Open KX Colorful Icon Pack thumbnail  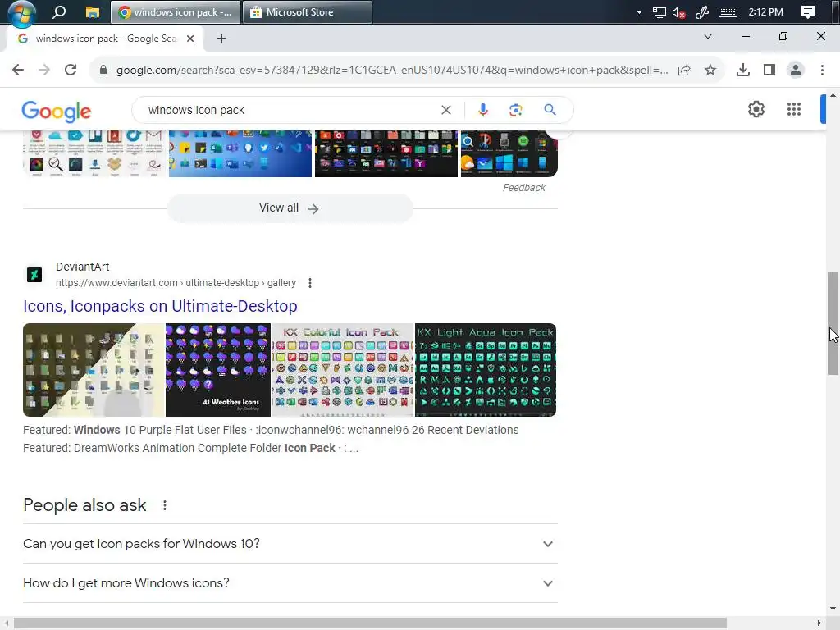pyautogui.click(x=343, y=370)
